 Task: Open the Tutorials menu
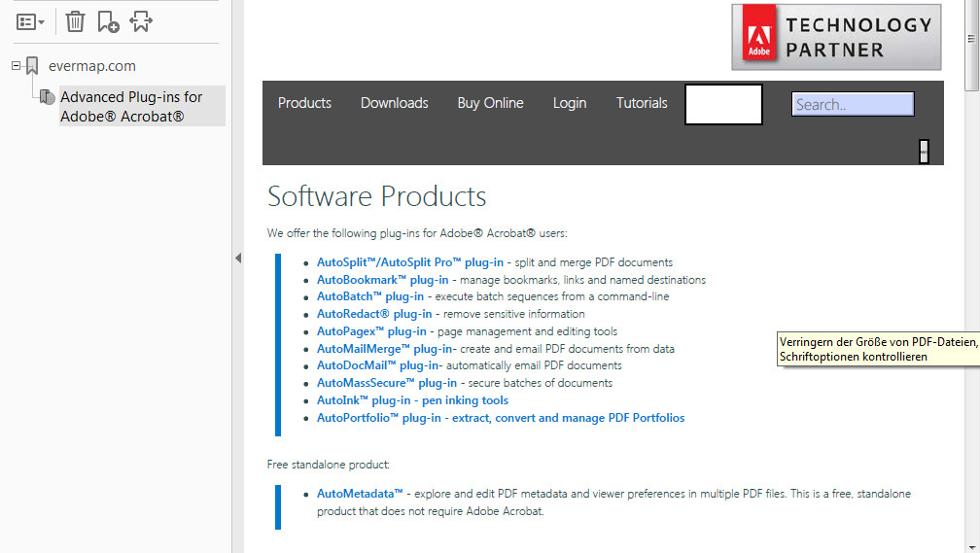[x=642, y=103]
